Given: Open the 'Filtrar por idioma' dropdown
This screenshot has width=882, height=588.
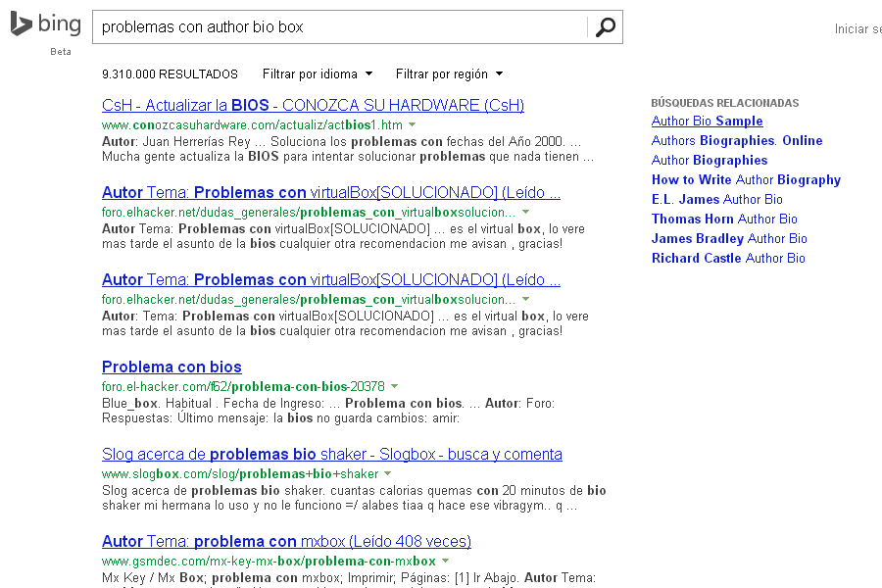Looking at the screenshot, I should point(318,74).
